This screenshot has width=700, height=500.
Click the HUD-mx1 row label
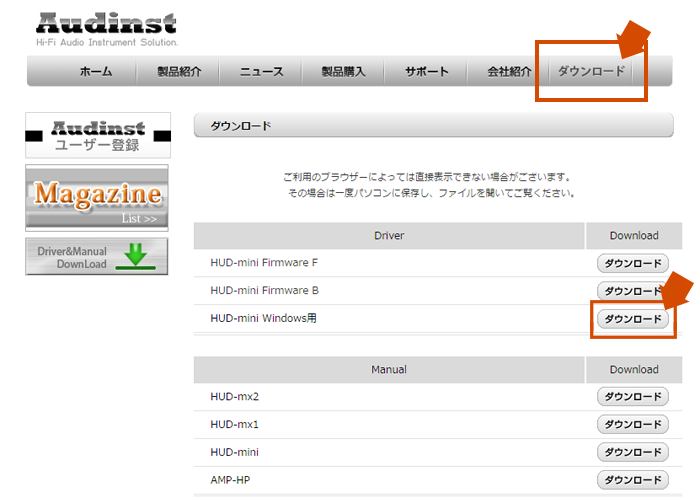[x=234, y=424]
